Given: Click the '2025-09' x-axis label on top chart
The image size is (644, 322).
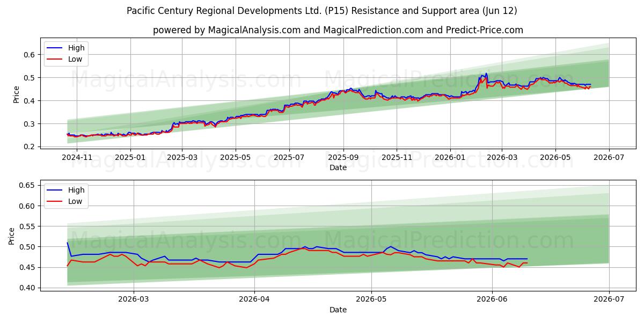Looking at the screenshot, I should pyautogui.click(x=343, y=158).
